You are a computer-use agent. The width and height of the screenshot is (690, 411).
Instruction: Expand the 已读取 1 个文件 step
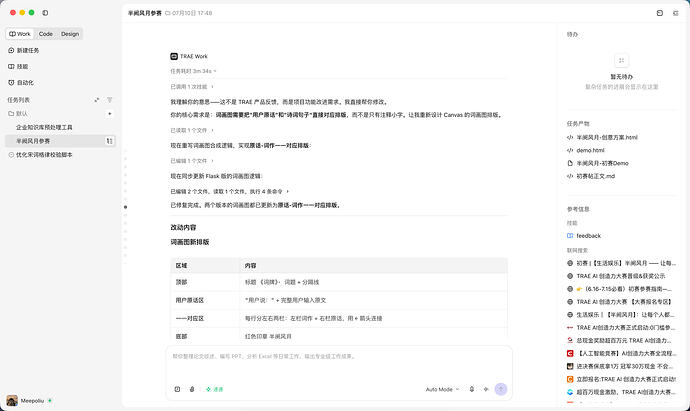[x=192, y=130]
